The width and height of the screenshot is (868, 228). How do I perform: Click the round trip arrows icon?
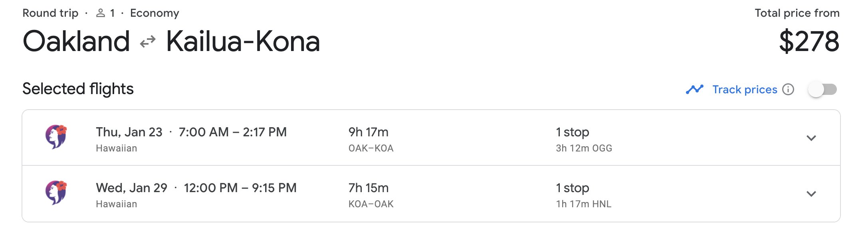(x=148, y=41)
